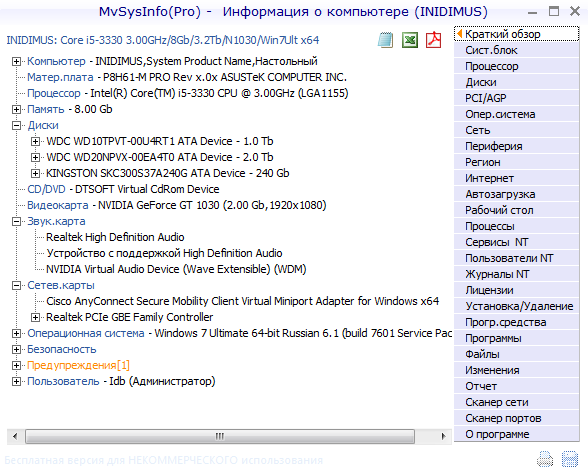Open the Лицензии section

pos(516,290)
